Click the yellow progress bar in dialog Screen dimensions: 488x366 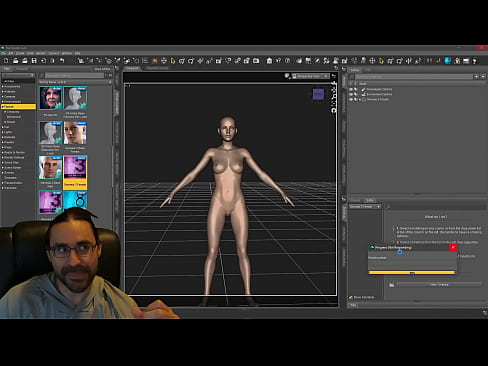412,273
